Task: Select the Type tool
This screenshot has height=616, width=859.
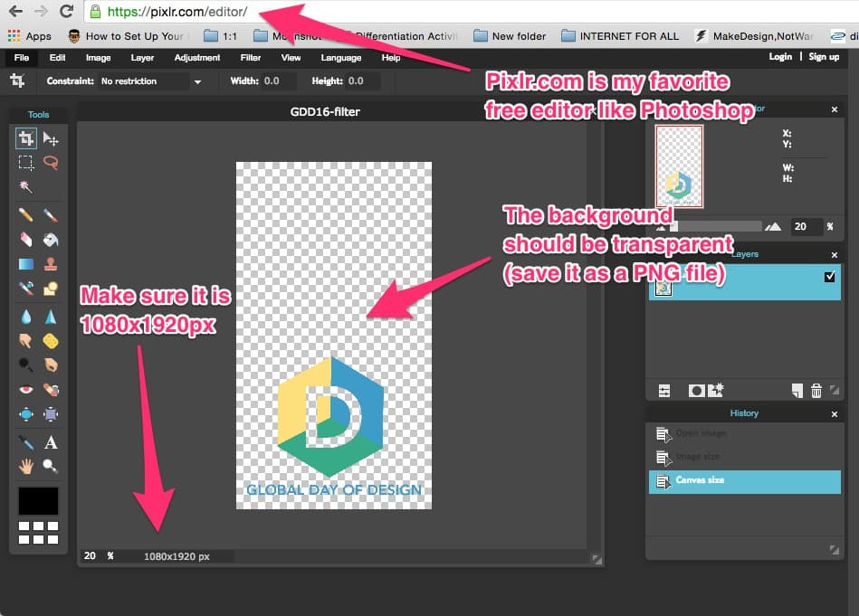Action: click(51, 442)
